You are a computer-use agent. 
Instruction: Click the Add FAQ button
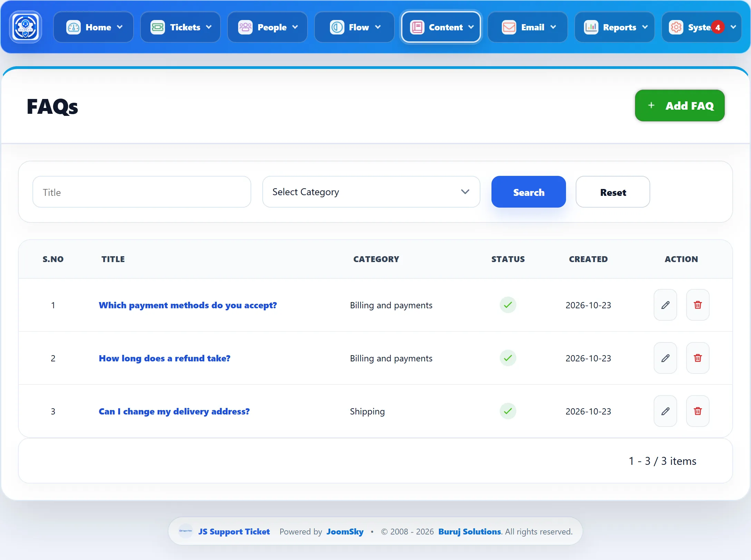[680, 106]
